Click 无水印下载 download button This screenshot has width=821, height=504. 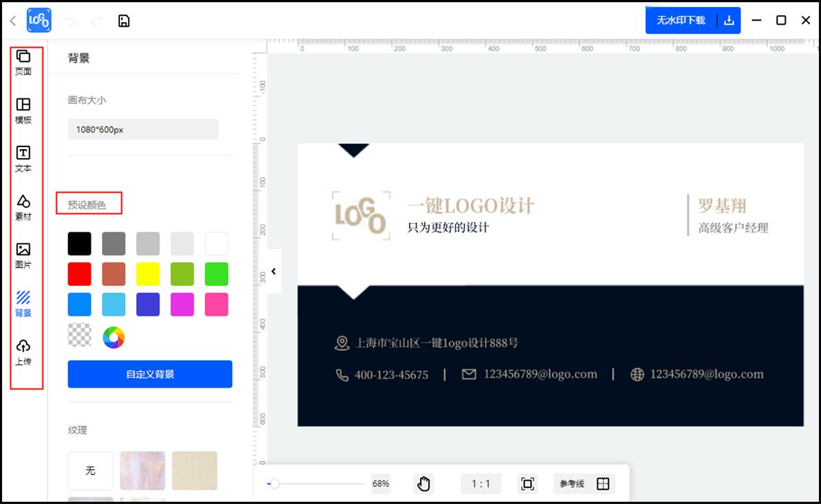(681, 21)
